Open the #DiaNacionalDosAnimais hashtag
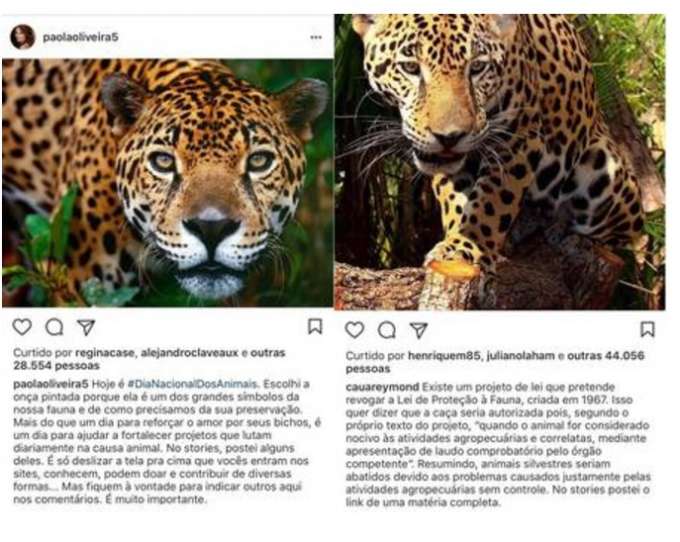 point(193,384)
